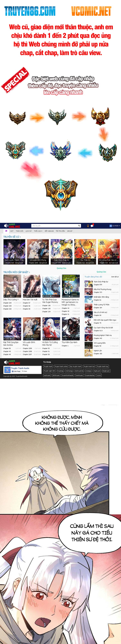Click the saytruyen keyword tag

pyautogui.click(x=47, y=375)
